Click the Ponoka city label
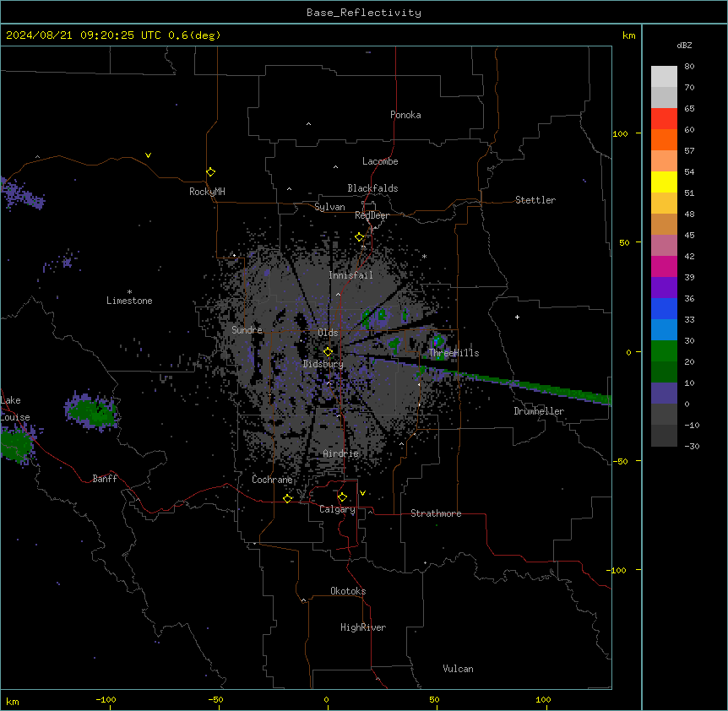This screenshot has width=728, height=711. coord(405,115)
